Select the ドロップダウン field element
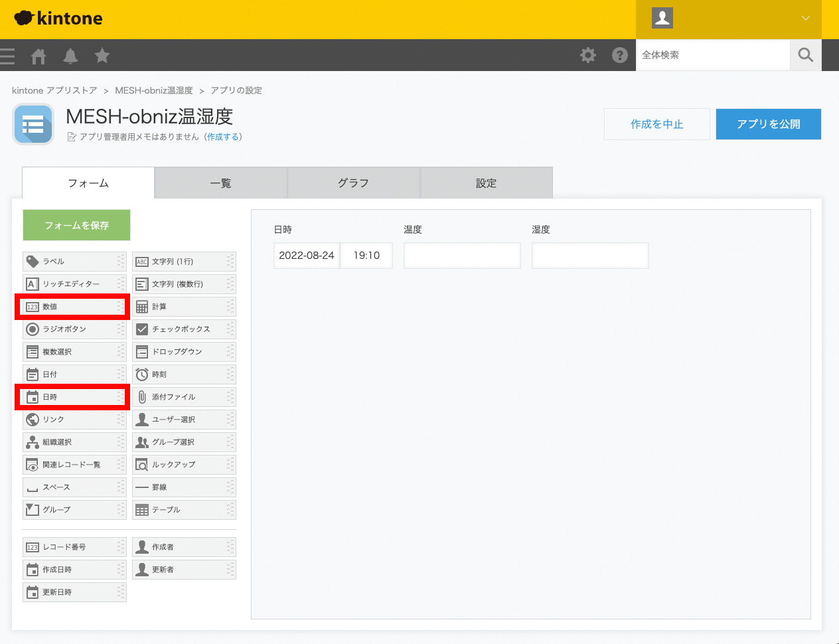Image resolution: width=839 pixels, height=644 pixels. click(x=184, y=352)
